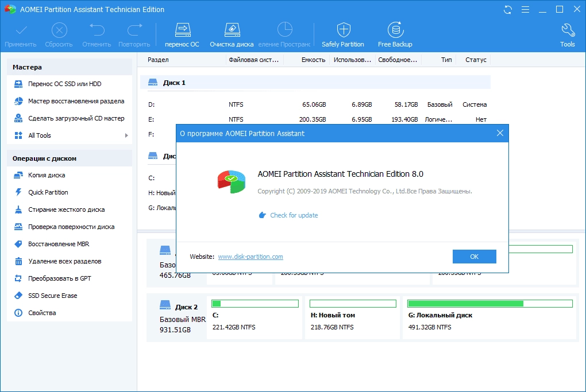This screenshot has width=586, height=392.
Task: Open the hamburger menu in the title bar
Action: [526, 10]
